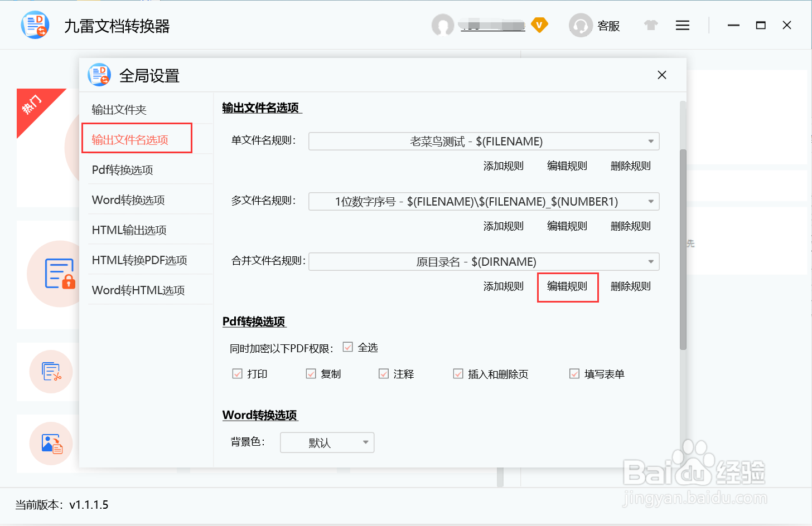Screen dimensions: 812x526
Task: Click the settings dialog vertical scrollbar
Action: tap(683, 250)
